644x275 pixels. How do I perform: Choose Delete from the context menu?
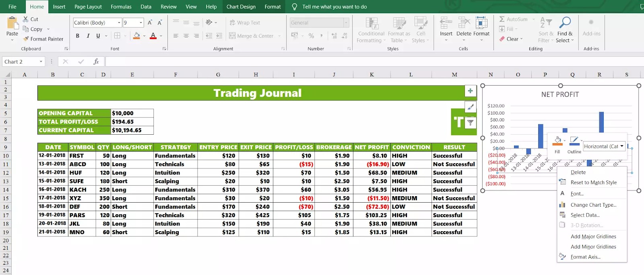(592, 172)
